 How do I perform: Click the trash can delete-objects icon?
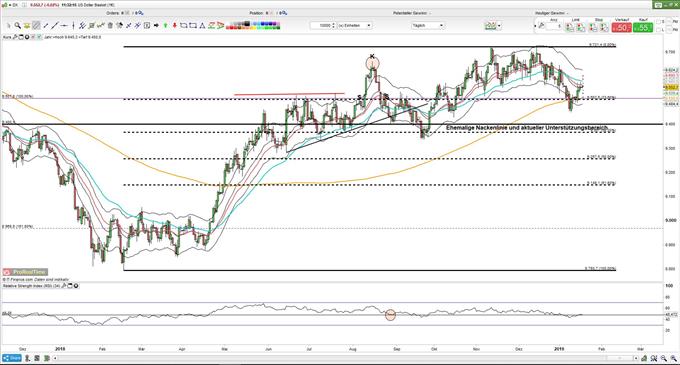(x=110, y=26)
